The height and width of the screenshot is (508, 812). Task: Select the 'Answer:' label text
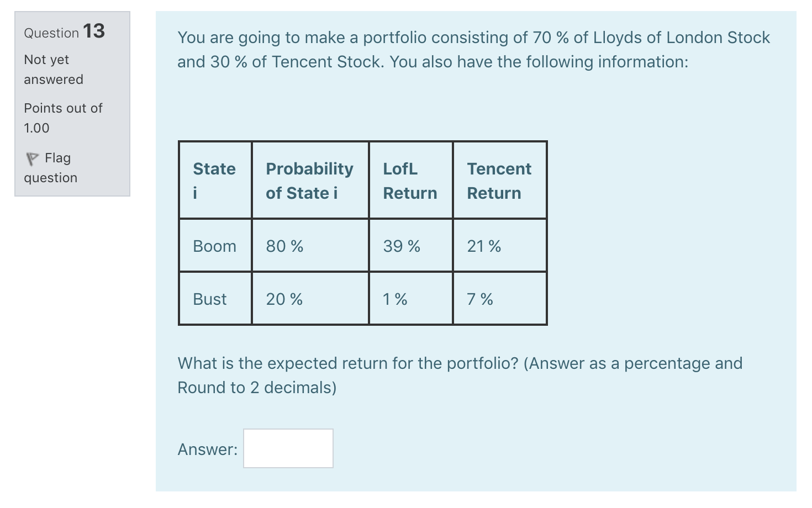pos(207,449)
